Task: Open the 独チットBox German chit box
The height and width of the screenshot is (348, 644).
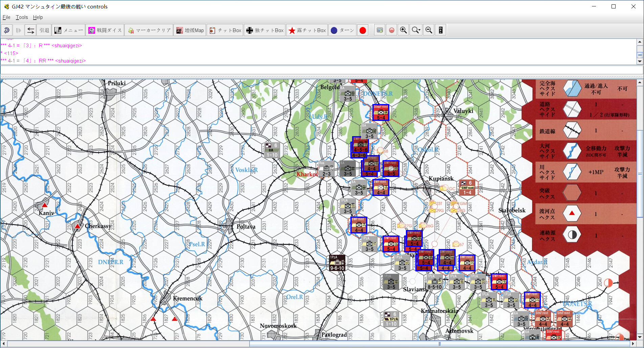Action: click(x=265, y=30)
